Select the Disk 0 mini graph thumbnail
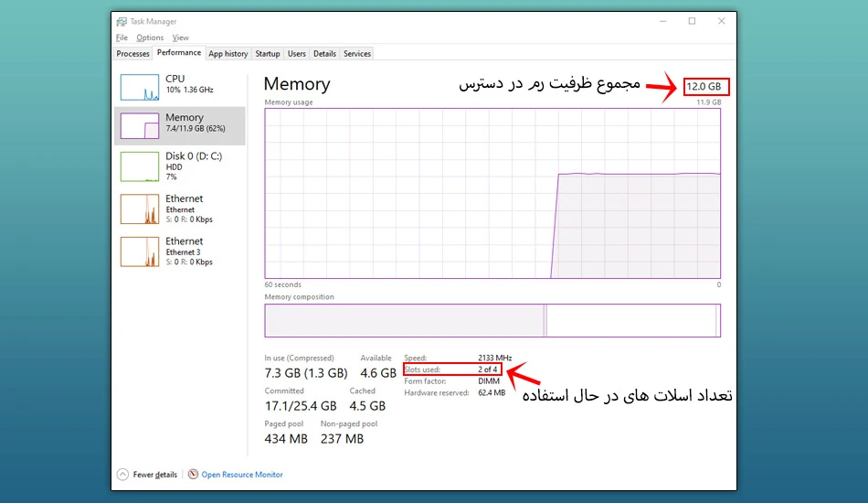Viewport: 868px width, 503px height. tap(140, 166)
